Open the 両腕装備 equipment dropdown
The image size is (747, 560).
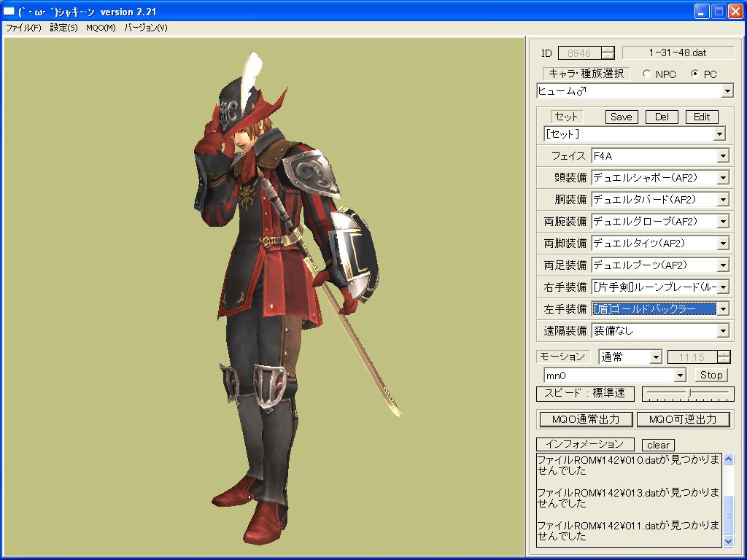pos(723,222)
